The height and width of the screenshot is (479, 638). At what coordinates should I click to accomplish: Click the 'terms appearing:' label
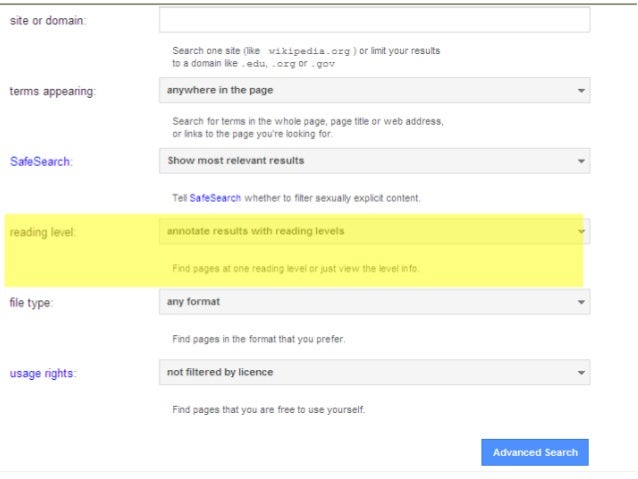[53, 91]
